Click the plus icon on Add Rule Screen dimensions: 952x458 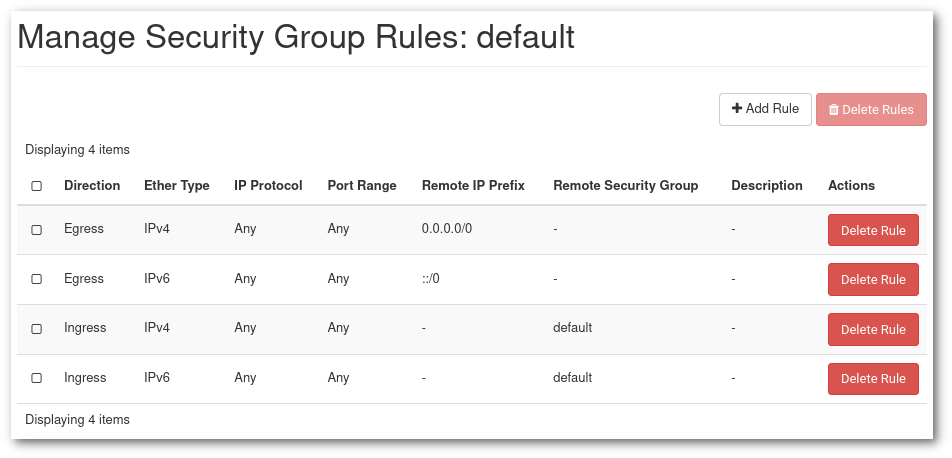click(737, 109)
